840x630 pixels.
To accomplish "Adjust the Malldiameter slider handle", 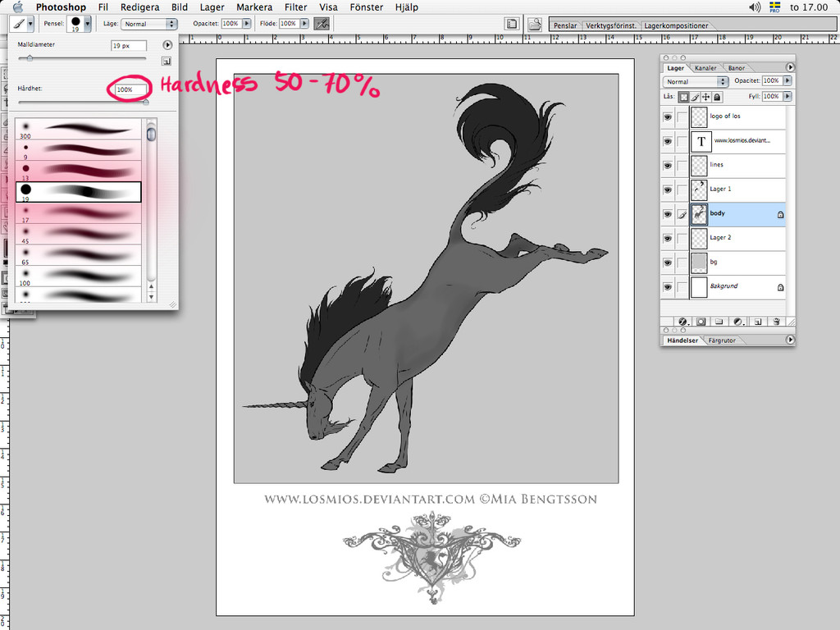I will pyautogui.click(x=30, y=58).
